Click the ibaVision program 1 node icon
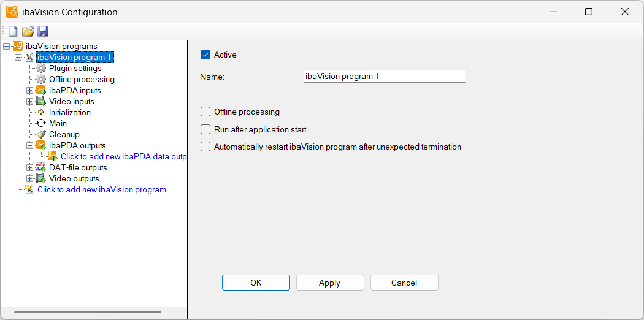Viewport: 644px width, 320px height. tap(30, 57)
